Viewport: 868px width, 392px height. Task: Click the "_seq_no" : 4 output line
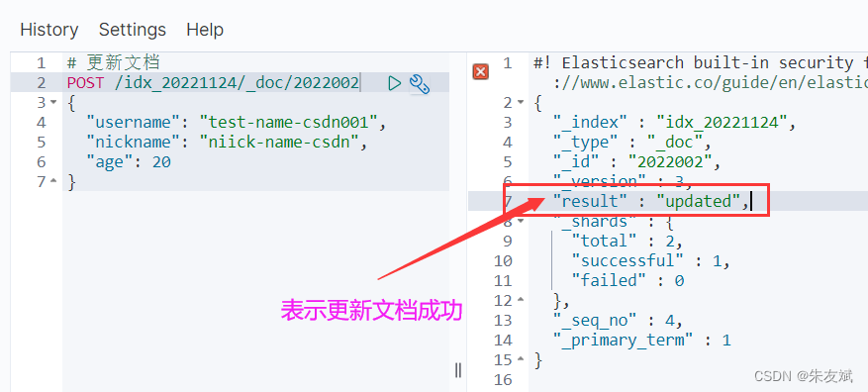click(x=618, y=320)
